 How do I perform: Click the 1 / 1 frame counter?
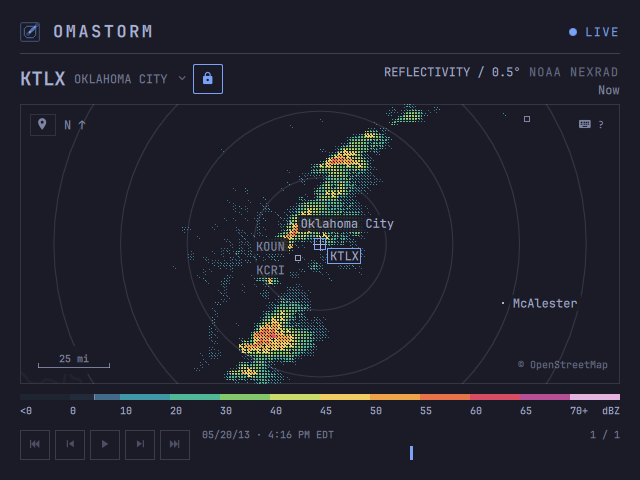pyautogui.click(x=605, y=435)
